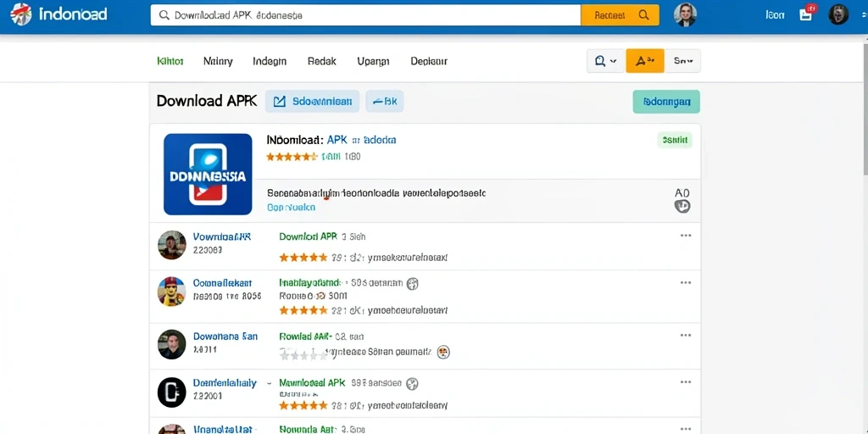868x434 pixels.
Task: Click the globe icon next to Inabiayofamd title
Action: 413,284
